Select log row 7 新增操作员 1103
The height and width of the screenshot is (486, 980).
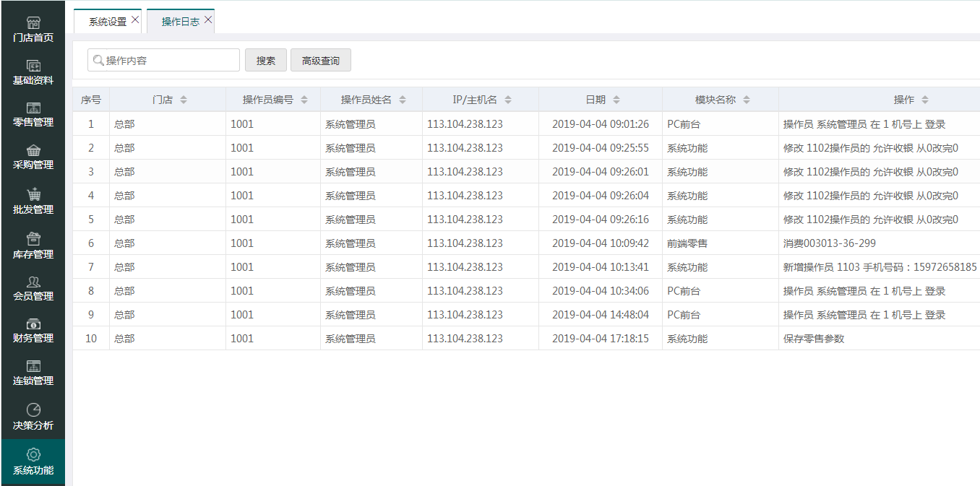pyautogui.click(x=879, y=267)
